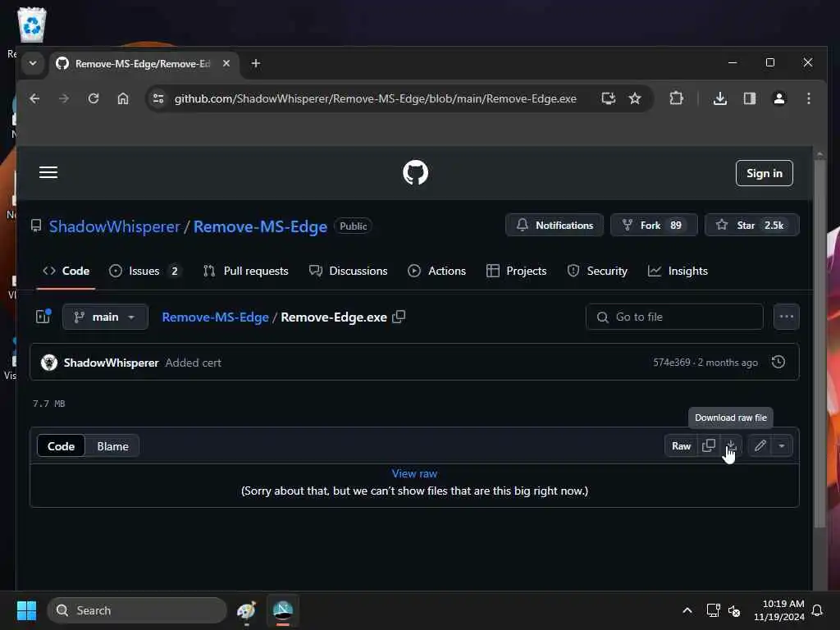Open Remove-MS-Edge breadcrumb link
This screenshot has height=630, width=840.
[216, 317]
